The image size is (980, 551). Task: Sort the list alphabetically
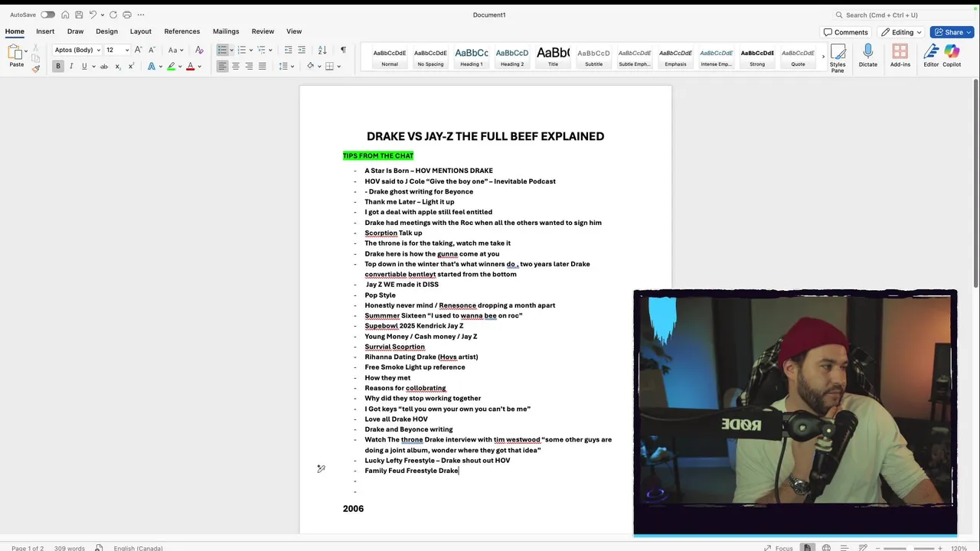coord(322,50)
